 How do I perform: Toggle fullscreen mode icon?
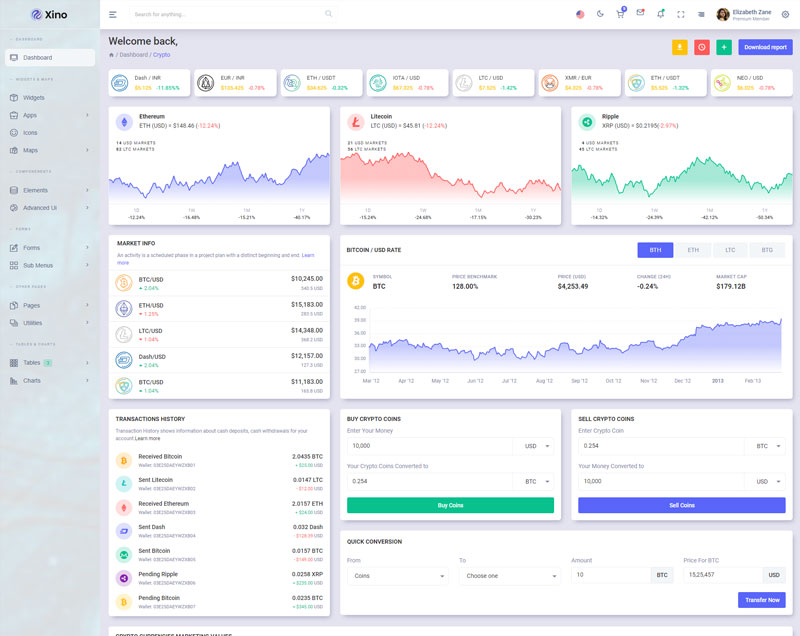681,14
